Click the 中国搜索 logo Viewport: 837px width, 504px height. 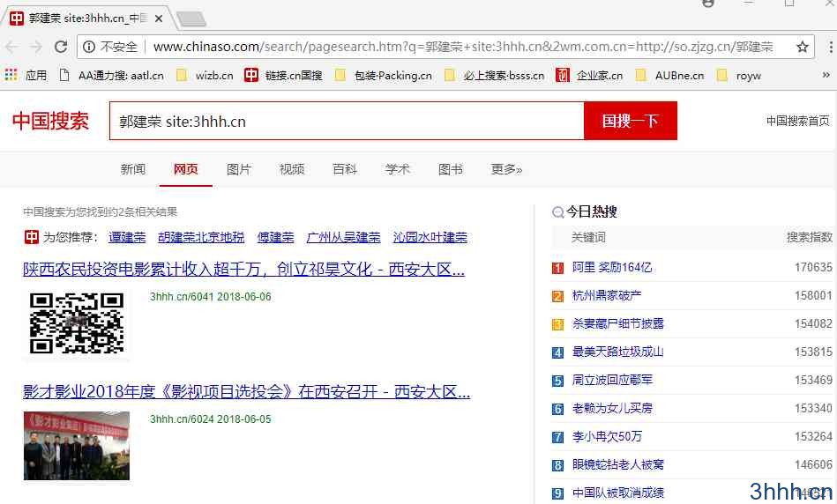click(50, 121)
